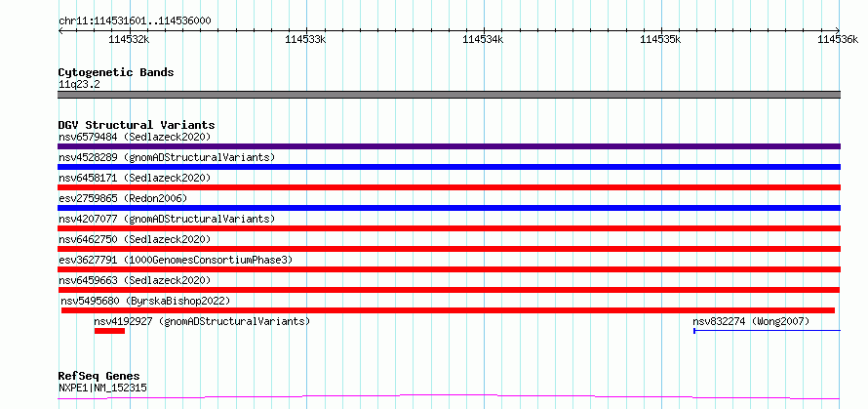Screen dimensions: 868x409
Task: Click the esv3627791 (1000GenomesConsortiumPhase3) label
Action: pyautogui.click(x=176, y=260)
